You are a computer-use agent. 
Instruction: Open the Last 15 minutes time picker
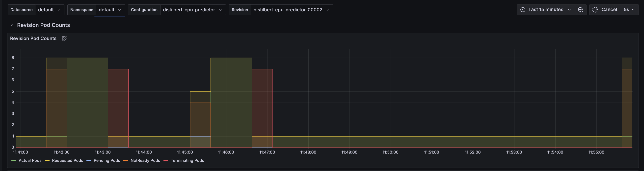pos(545,10)
